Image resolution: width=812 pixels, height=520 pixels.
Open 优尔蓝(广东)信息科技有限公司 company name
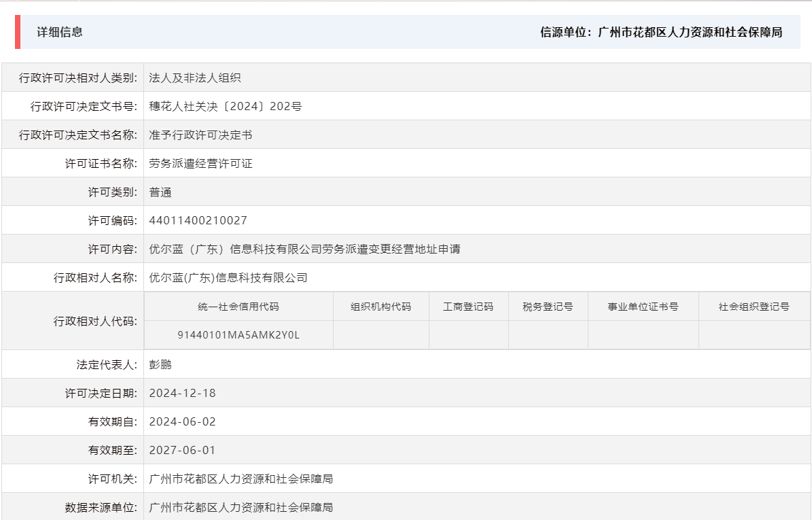pos(228,277)
